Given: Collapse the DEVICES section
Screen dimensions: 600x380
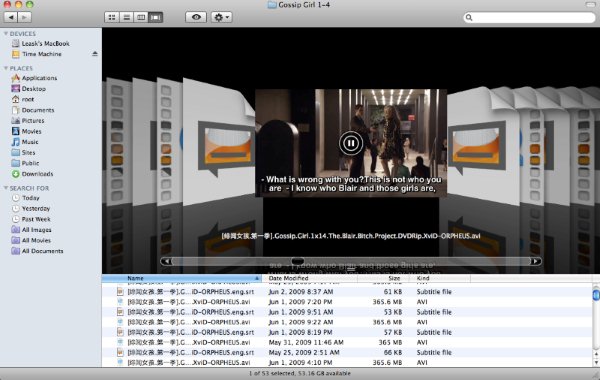Looking at the screenshot, I should point(6,34).
